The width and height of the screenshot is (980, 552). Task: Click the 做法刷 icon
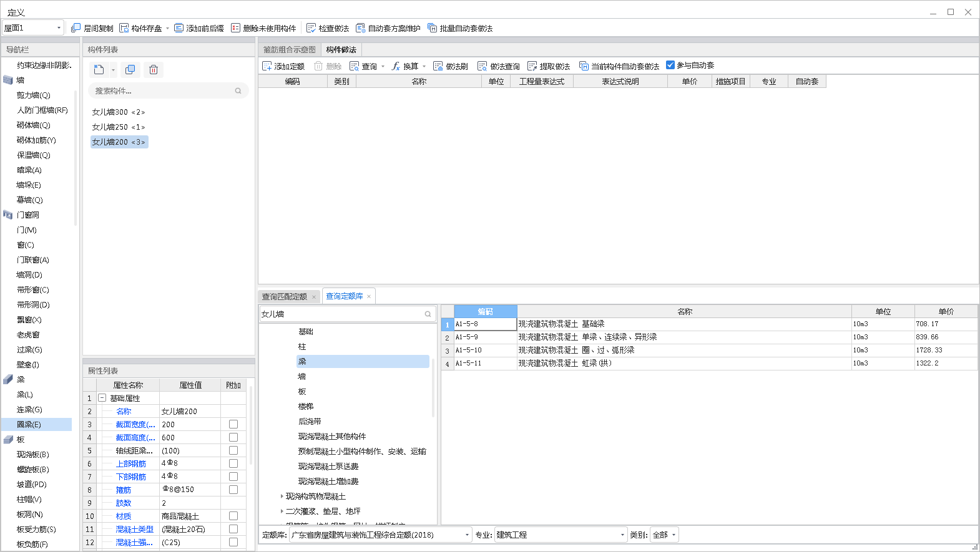pyautogui.click(x=438, y=66)
